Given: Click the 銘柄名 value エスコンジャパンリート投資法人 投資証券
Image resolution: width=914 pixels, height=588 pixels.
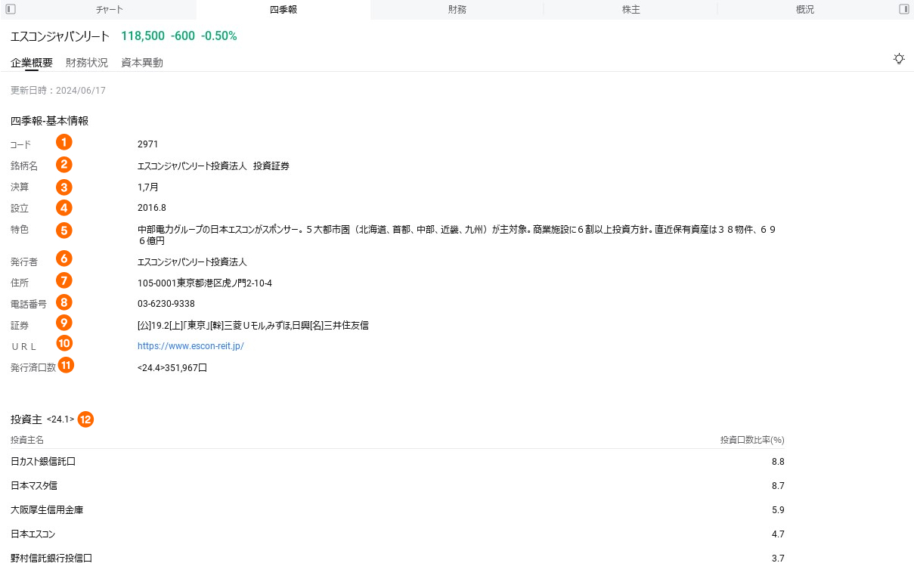Looking at the screenshot, I should tap(213, 166).
